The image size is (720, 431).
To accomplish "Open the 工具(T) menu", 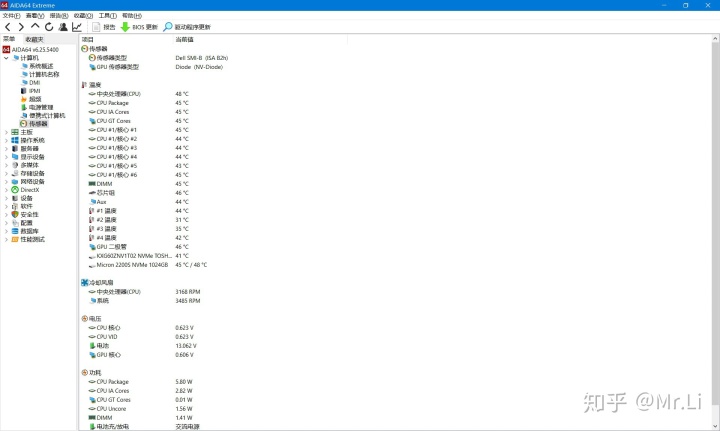I will 107,16.
